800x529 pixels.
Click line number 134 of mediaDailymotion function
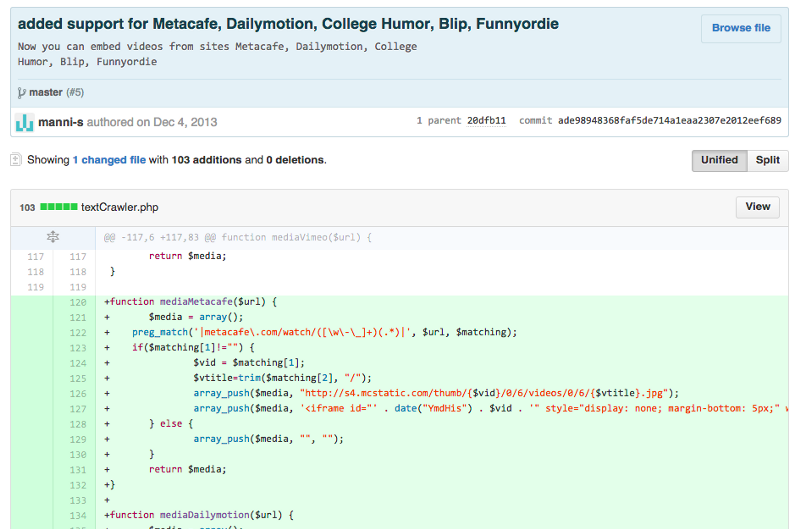pyautogui.click(x=78, y=515)
